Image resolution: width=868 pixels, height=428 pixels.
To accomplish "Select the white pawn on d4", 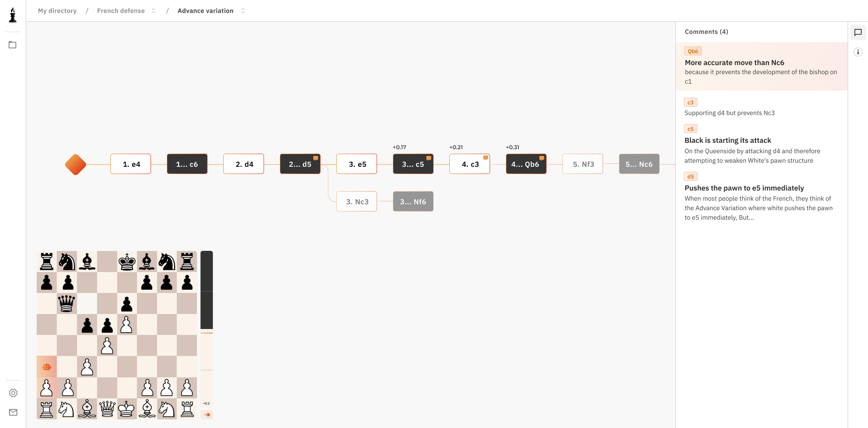I will tap(107, 346).
